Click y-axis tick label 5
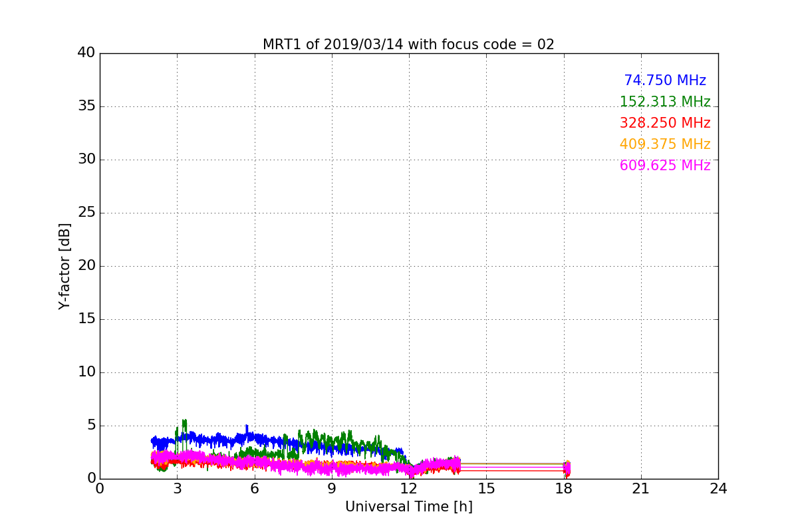The height and width of the screenshot is (532, 798). (x=91, y=426)
